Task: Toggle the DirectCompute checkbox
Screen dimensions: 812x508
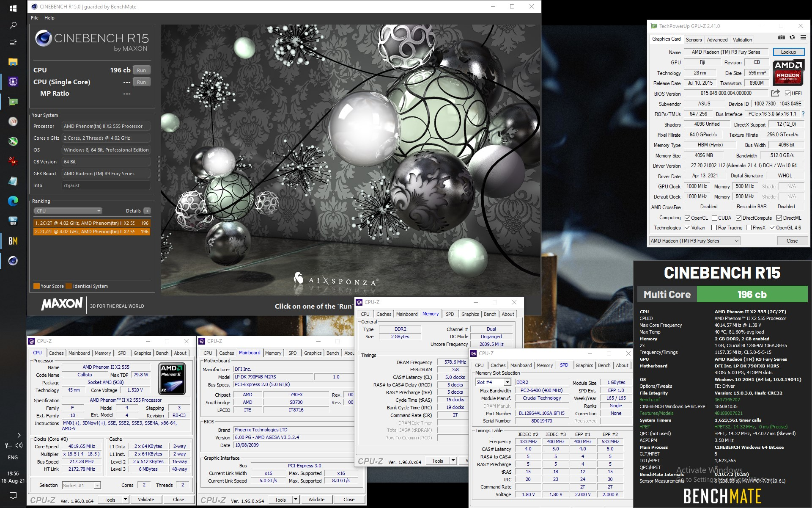Action: point(738,218)
